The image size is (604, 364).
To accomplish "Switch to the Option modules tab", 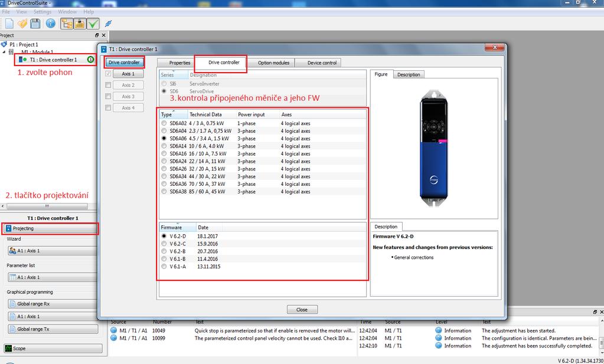I will [273, 63].
